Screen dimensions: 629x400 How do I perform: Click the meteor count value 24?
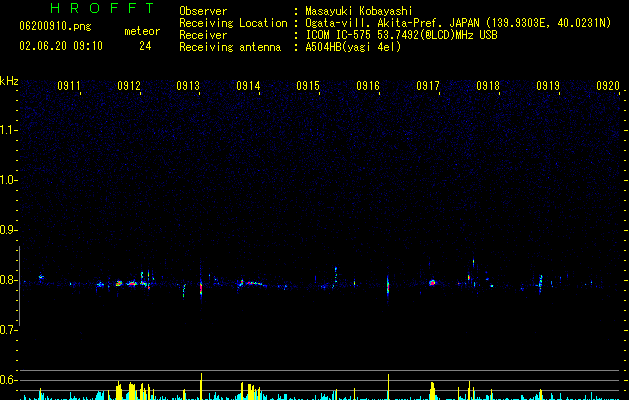(x=145, y=46)
